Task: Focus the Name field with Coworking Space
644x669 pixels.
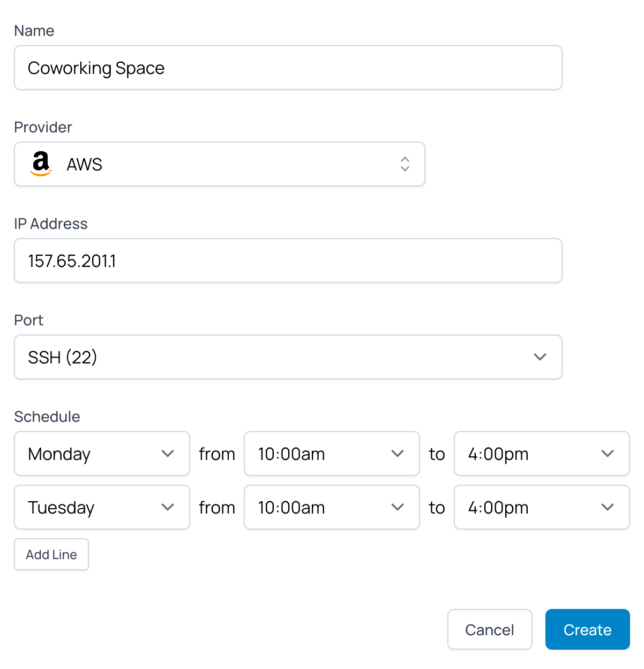Action: (x=288, y=68)
